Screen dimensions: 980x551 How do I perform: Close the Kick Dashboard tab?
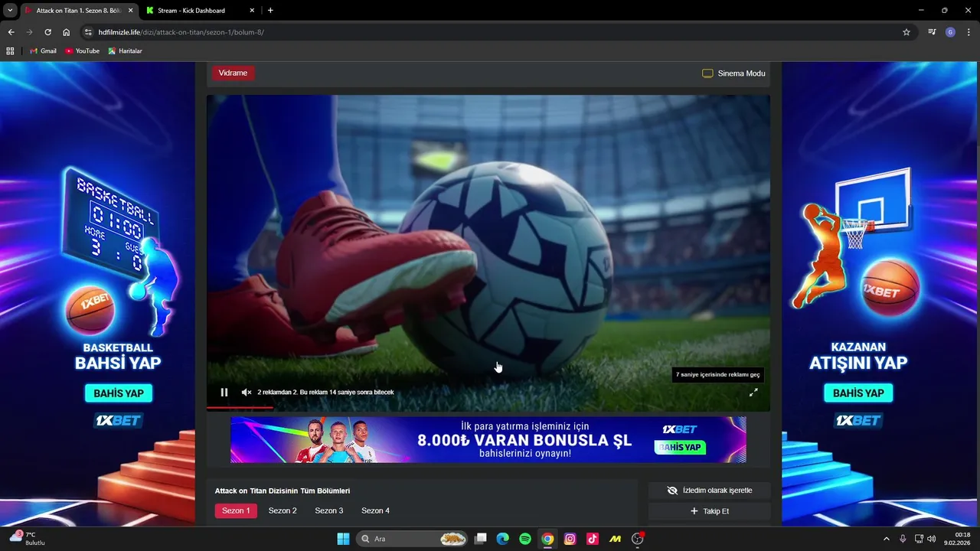[252, 11]
